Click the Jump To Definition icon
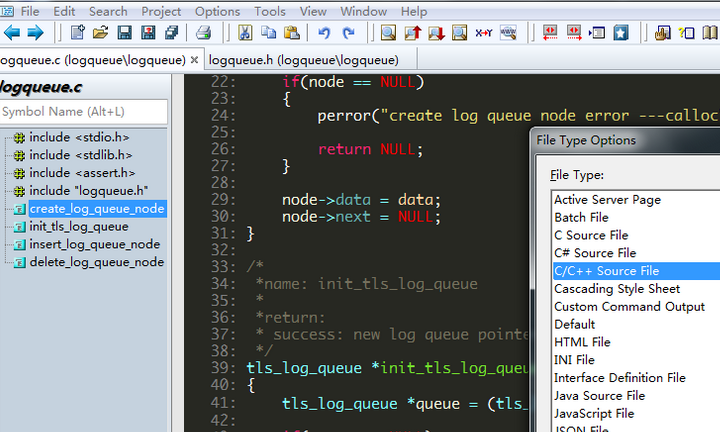This screenshot has height=432, width=720. 597,33
